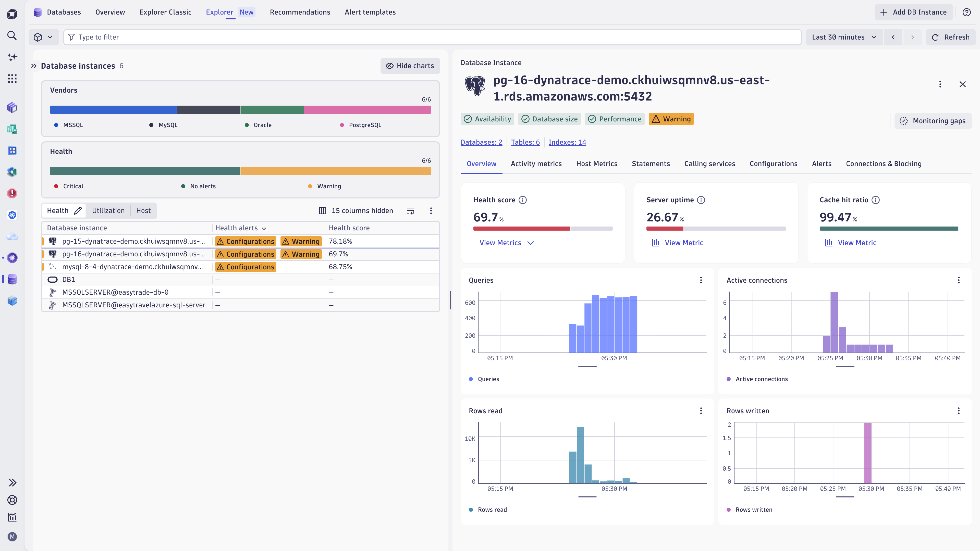Open the Dynatrace home logo
Screen dimensions: 980x551
12,15
